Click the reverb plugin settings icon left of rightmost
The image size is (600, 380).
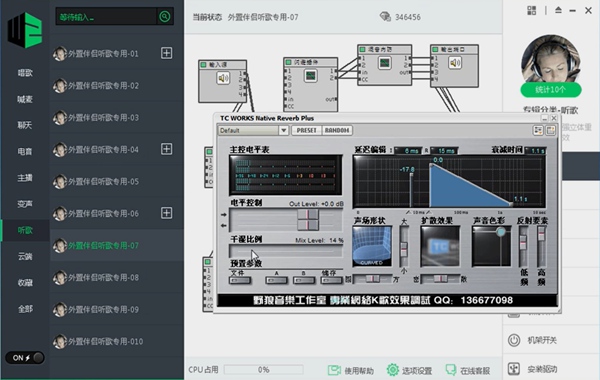(538, 130)
